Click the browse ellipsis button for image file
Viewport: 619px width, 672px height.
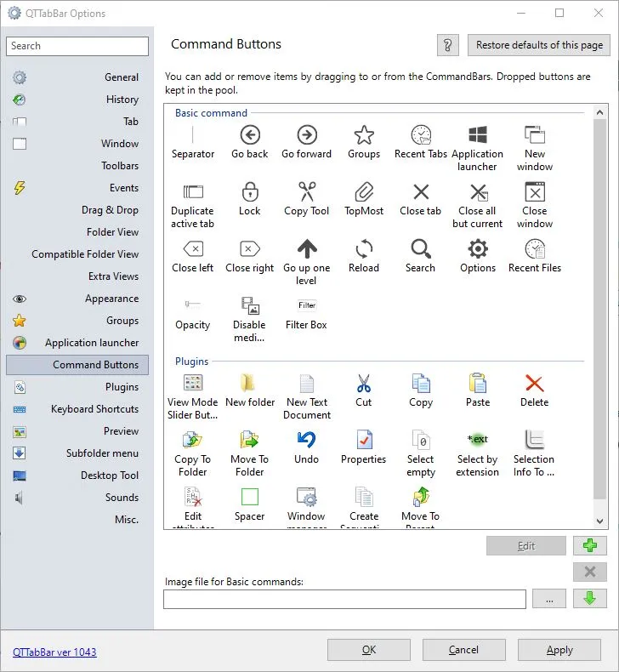[x=549, y=599]
